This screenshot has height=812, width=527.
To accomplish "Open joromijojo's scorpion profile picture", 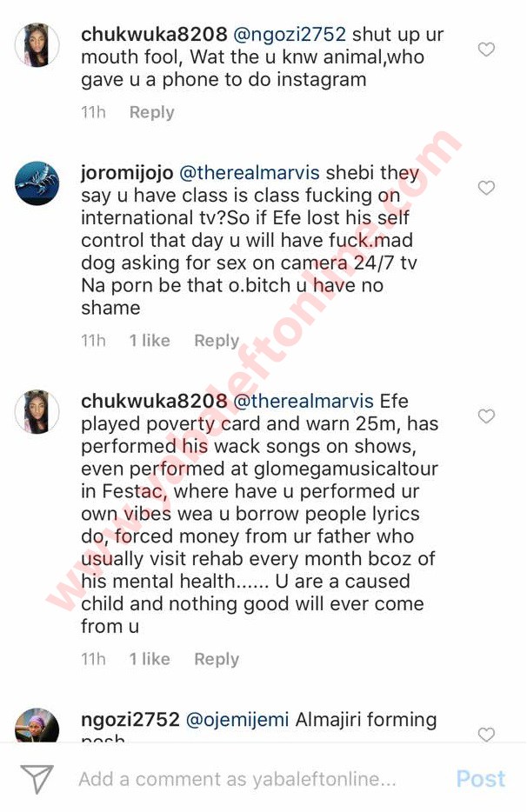I will point(37,183).
